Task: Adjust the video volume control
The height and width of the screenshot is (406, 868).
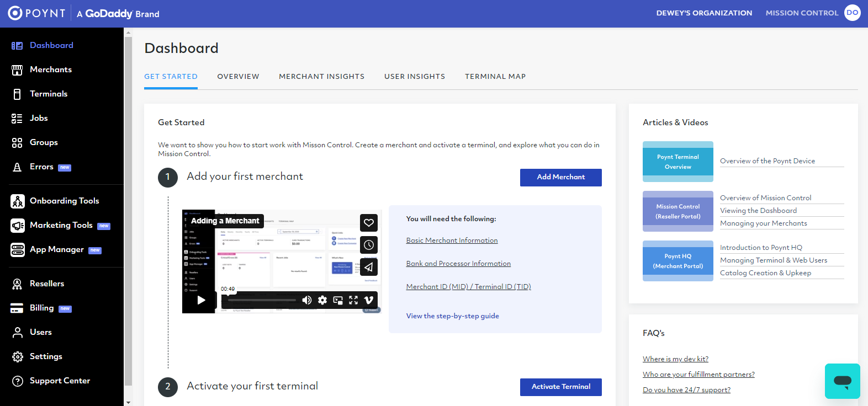Action: (307, 300)
